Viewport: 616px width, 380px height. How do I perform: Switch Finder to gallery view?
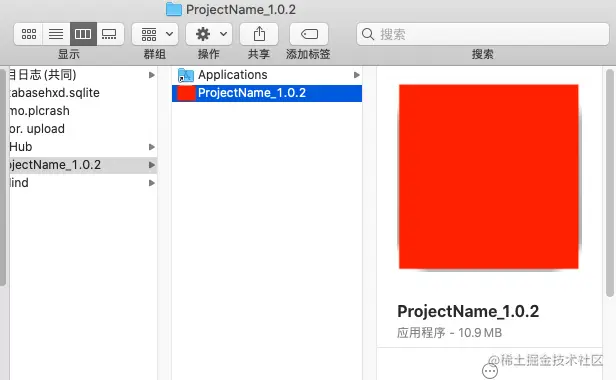[110, 34]
